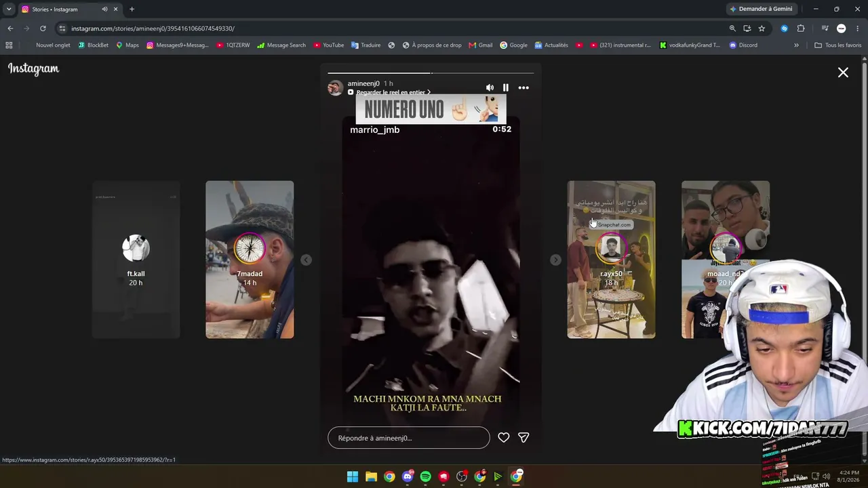Reload the Instagram page
The width and height of the screenshot is (868, 488).
tap(43, 28)
